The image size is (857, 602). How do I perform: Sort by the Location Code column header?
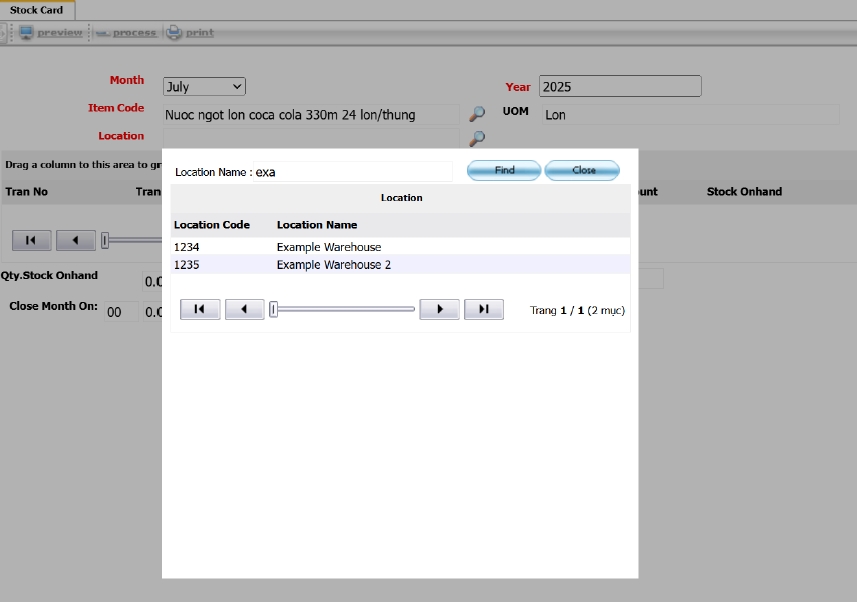212,225
